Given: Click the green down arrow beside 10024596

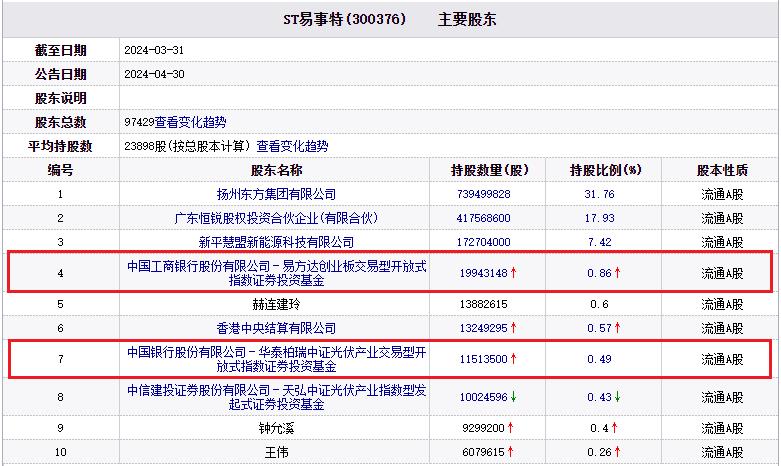Looking at the screenshot, I should pos(516,397).
